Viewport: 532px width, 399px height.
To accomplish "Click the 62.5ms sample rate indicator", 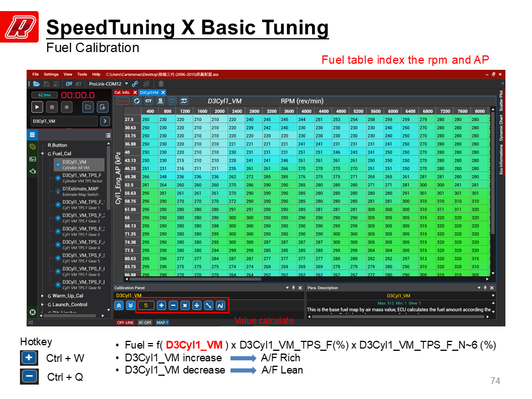I will (x=44, y=95).
